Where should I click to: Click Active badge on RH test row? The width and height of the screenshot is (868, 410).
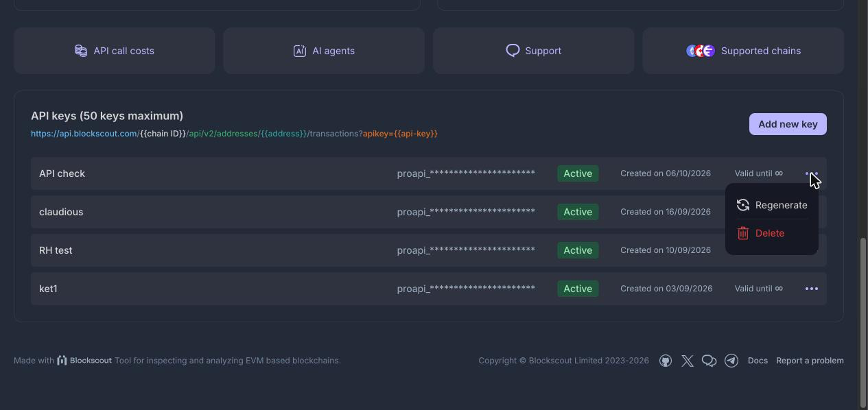pos(578,250)
